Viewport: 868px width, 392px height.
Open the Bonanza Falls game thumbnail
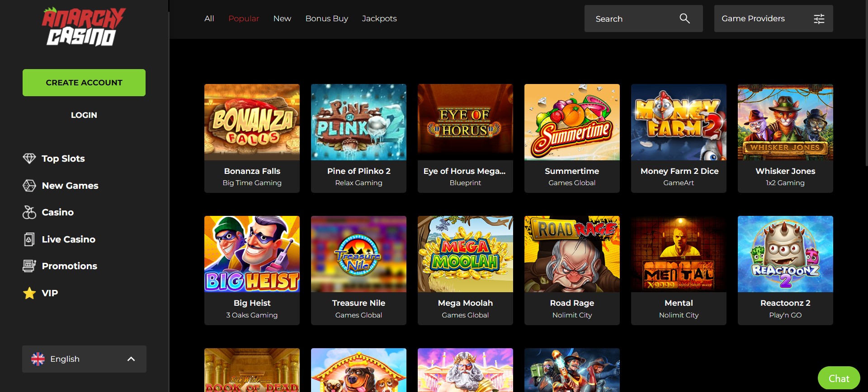click(252, 122)
